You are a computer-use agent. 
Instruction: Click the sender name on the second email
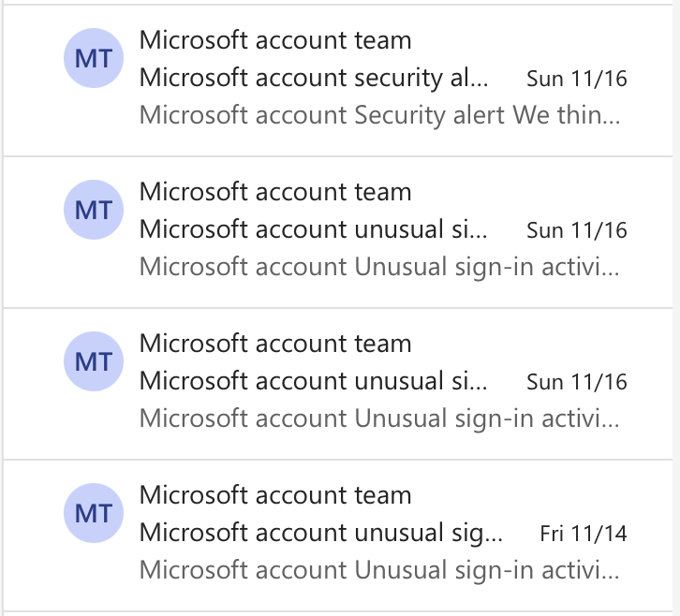click(275, 192)
